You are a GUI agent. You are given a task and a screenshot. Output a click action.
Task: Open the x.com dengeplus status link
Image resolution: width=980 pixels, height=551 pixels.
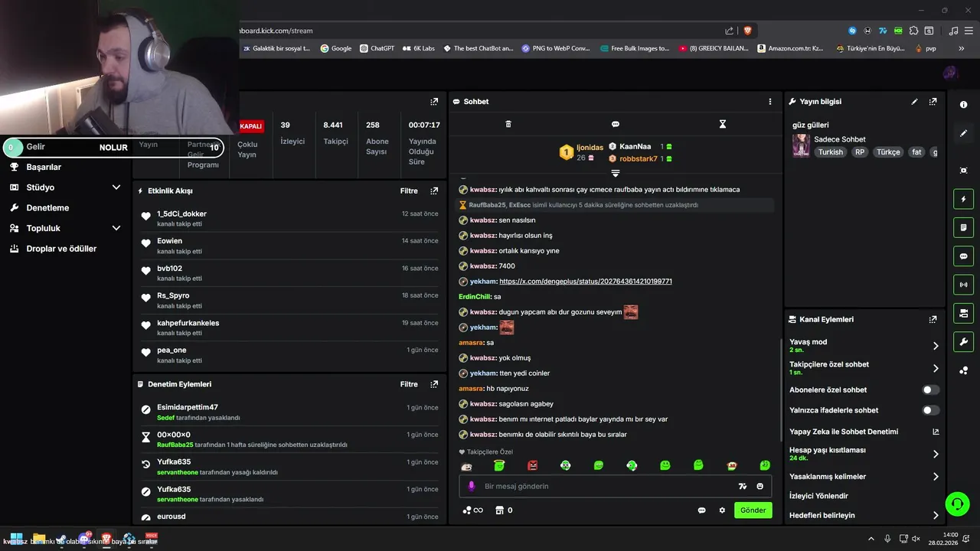click(x=586, y=282)
